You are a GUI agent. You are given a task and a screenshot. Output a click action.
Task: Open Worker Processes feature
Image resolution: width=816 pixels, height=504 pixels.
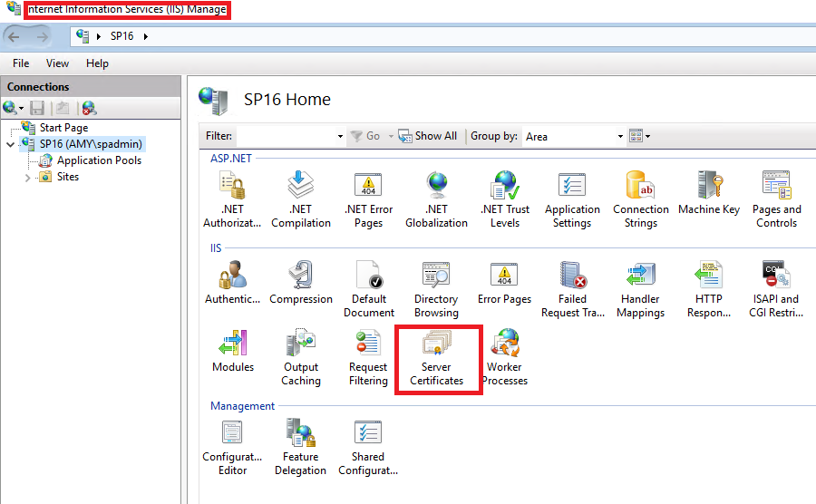pos(505,358)
